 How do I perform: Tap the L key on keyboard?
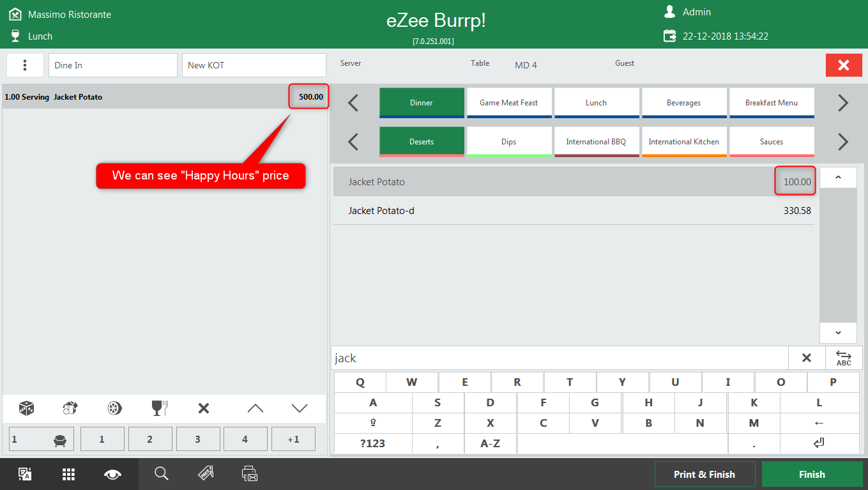point(819,403)
